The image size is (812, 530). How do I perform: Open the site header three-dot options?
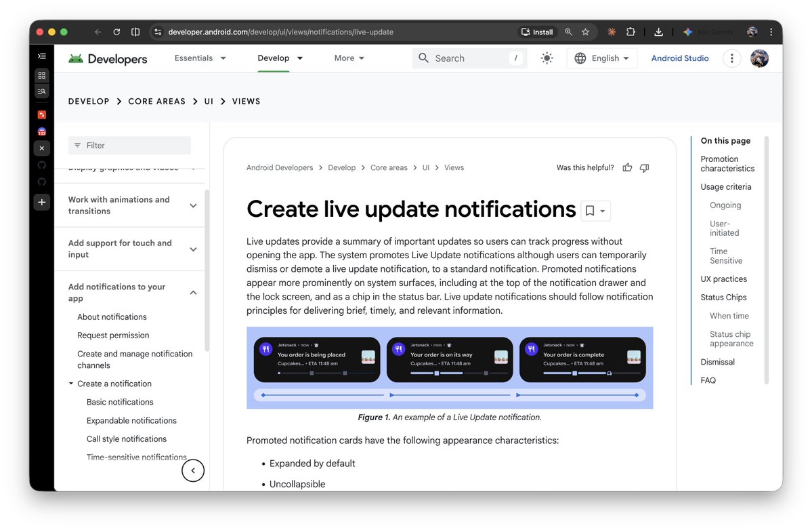coord(731,58)
